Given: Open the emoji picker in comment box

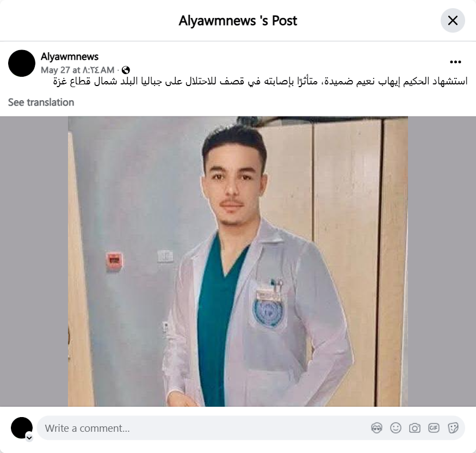Looking at the screenshot, I should (x=395, y=428).
